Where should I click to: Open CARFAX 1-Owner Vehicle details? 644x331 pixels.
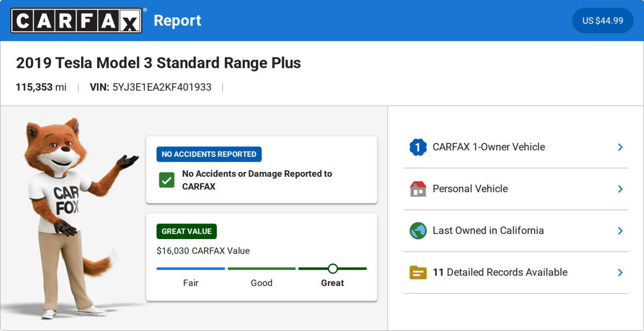(516, 147)
